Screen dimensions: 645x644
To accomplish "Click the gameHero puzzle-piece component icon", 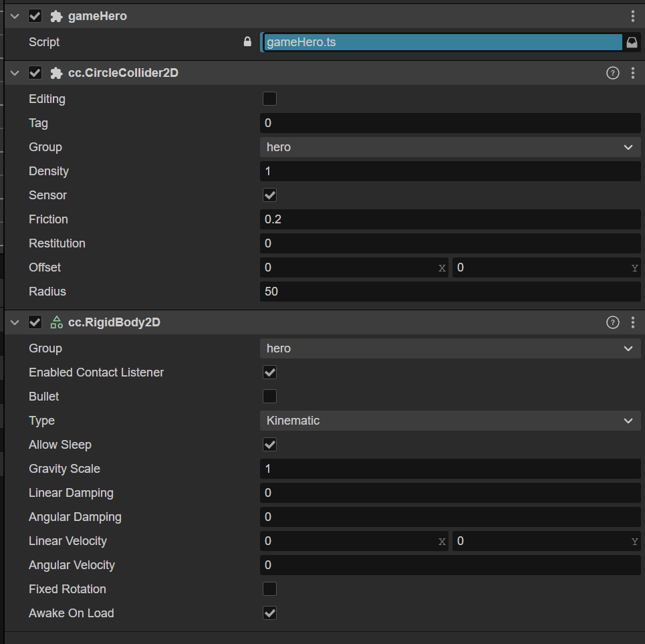I will (x=56, y=16).
